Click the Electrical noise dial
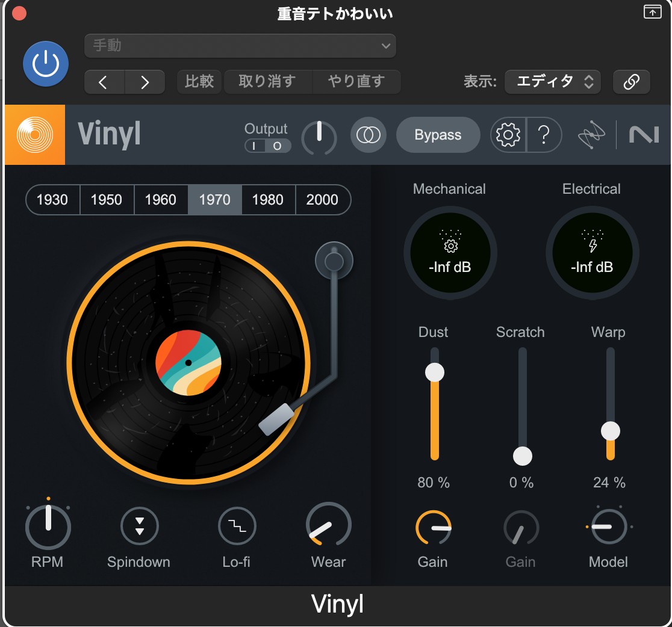The width and height of the screenshot is (672, 627). (x=593, y=253)
